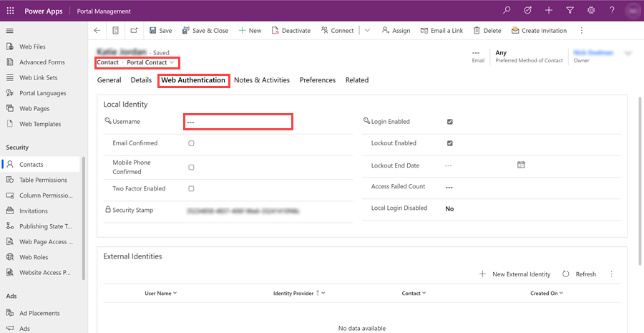Open the Lockout End Date calendar
The image size is (644, 333).
(x=521, y=165)
